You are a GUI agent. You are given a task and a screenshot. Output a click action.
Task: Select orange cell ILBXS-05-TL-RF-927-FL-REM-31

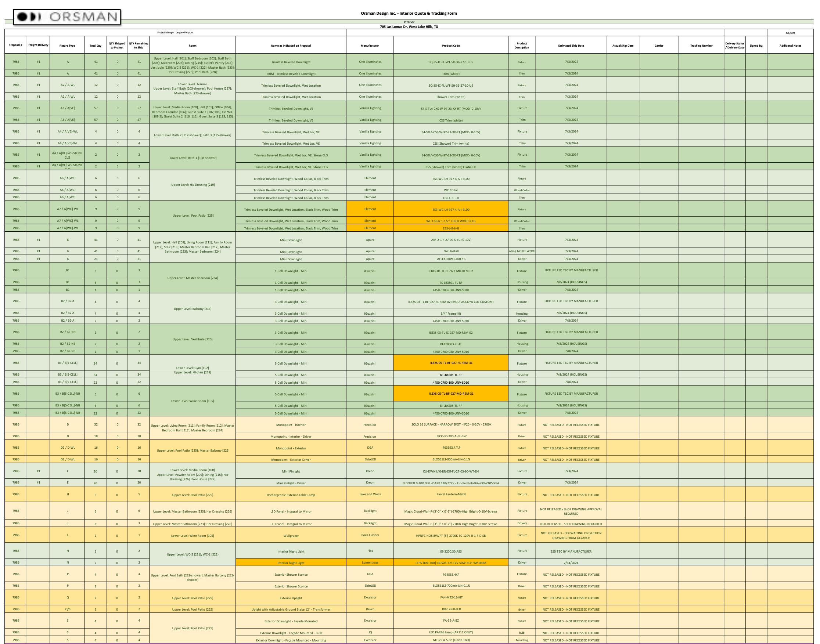click(x=450, y=363)
